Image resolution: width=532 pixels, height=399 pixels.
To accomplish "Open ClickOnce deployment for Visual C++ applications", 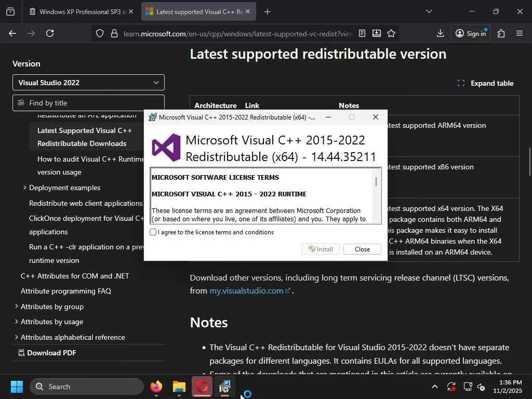I will point(87,225).
